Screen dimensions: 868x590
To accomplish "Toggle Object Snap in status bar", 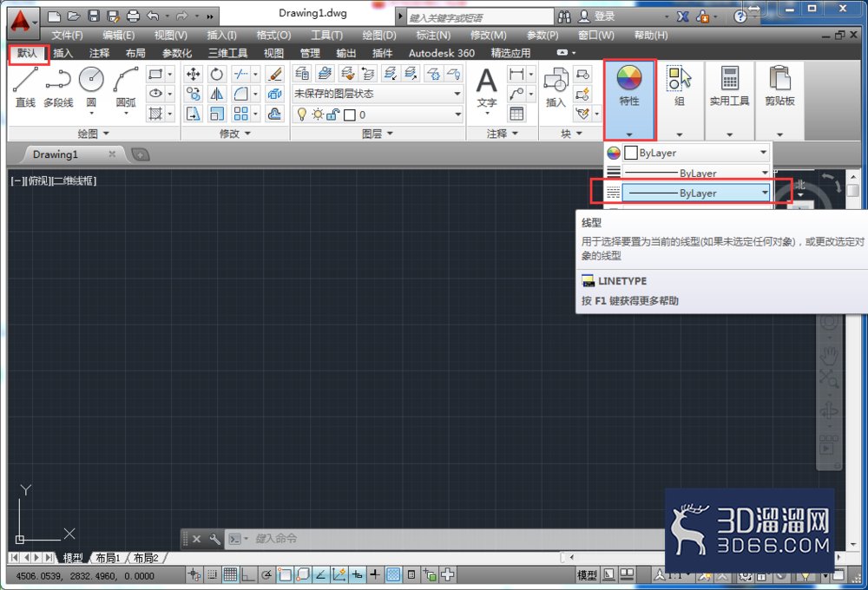I will click(285, 575).
